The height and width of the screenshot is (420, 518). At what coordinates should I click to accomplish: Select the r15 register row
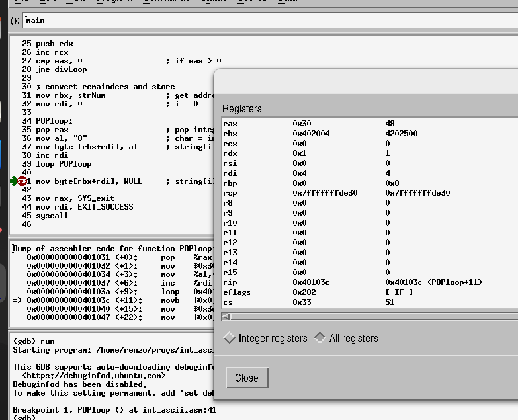pyautogui.click(x=370, y=272)
